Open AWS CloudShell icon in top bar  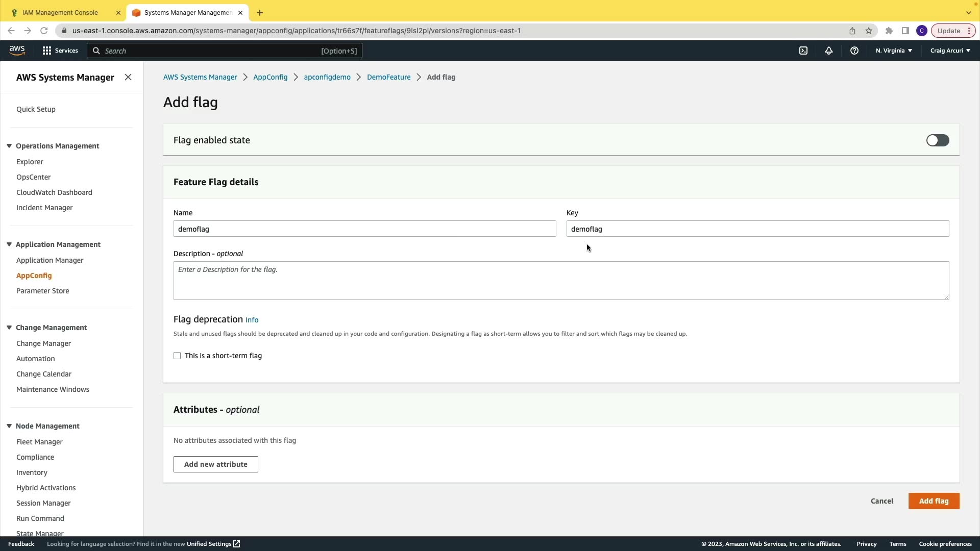(x=803, y=51)
